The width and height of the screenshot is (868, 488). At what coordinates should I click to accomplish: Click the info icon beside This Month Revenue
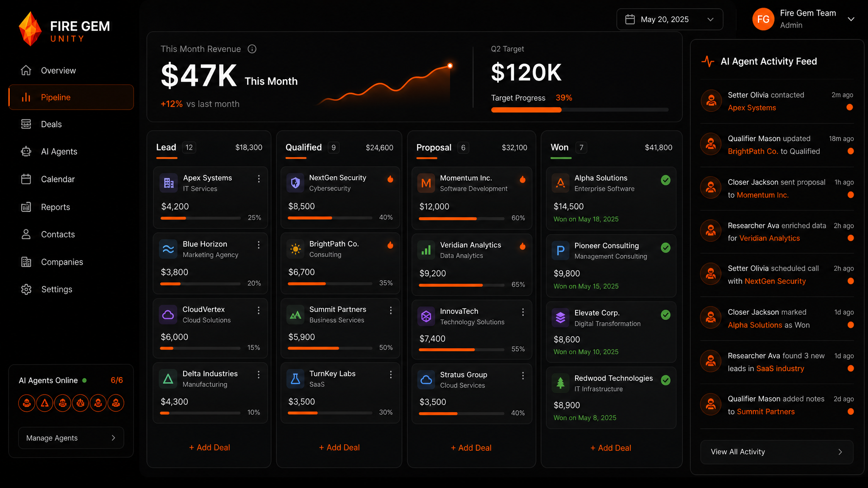(x=252, y=49)
